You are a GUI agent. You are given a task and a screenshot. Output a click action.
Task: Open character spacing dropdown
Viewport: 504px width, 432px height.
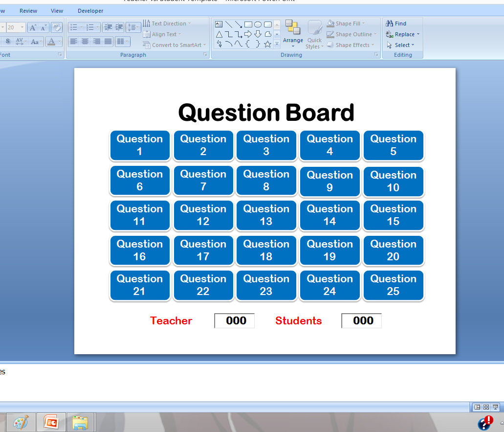click(x=21, y=41)
